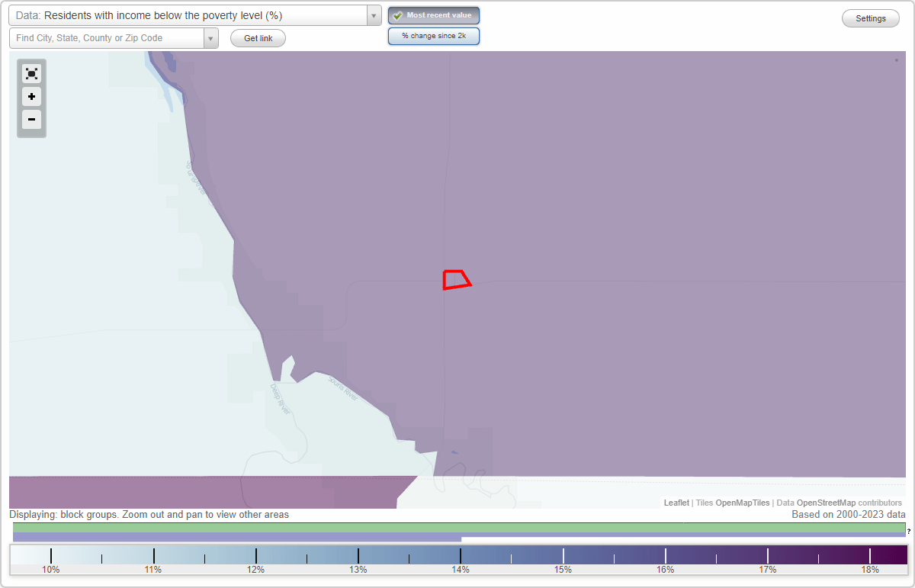Image resolution: width=915 pixels, height=588 pixels.
Task: Click the 13% legend label
Action: click(x=358, y=570)
